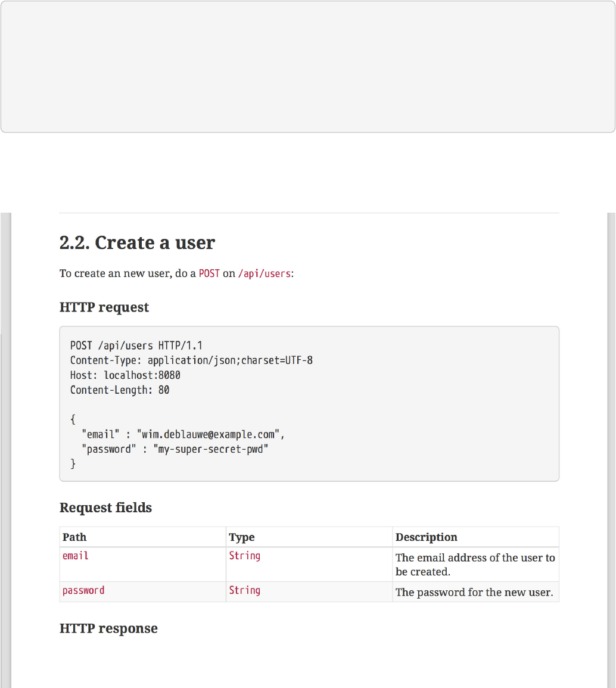Click 'The password for the new user.' cell

475,592
